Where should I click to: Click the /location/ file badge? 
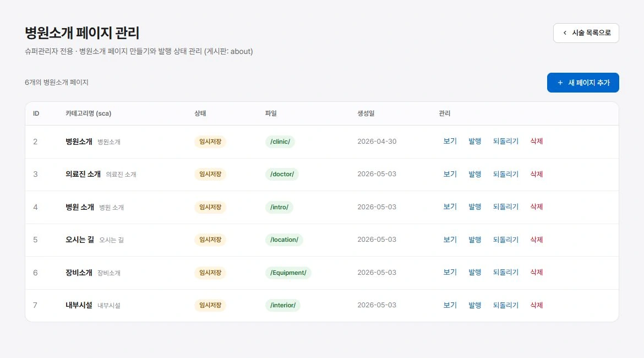pos(284,240)
